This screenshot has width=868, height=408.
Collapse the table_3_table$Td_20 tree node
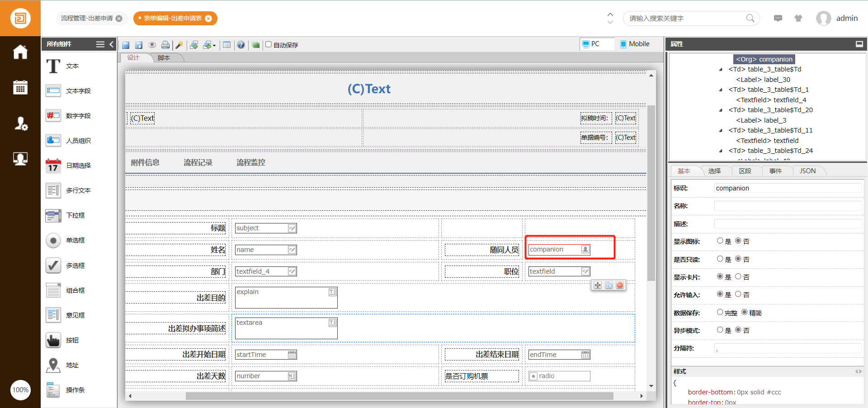[x=721, y=110]
